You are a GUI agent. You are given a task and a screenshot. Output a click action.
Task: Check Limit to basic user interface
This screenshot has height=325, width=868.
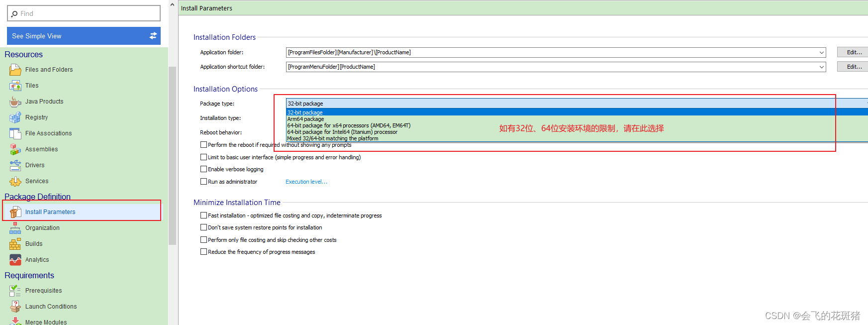pos(203,157)
